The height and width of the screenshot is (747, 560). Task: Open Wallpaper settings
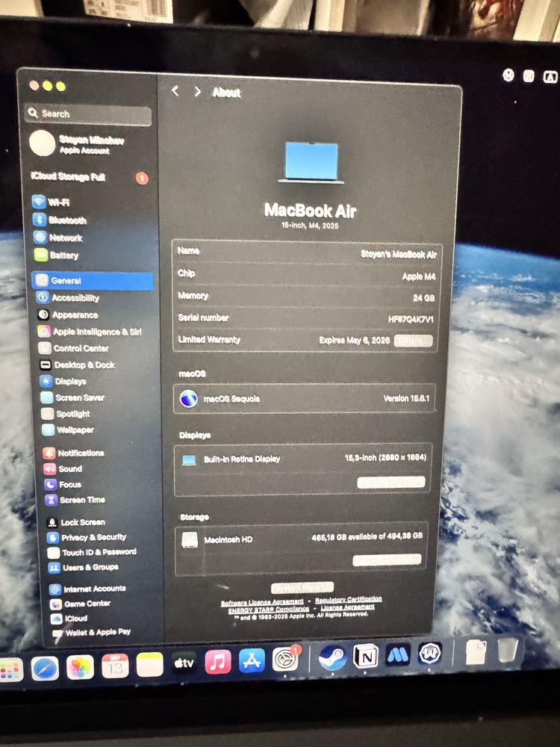[x=68, y=430]
